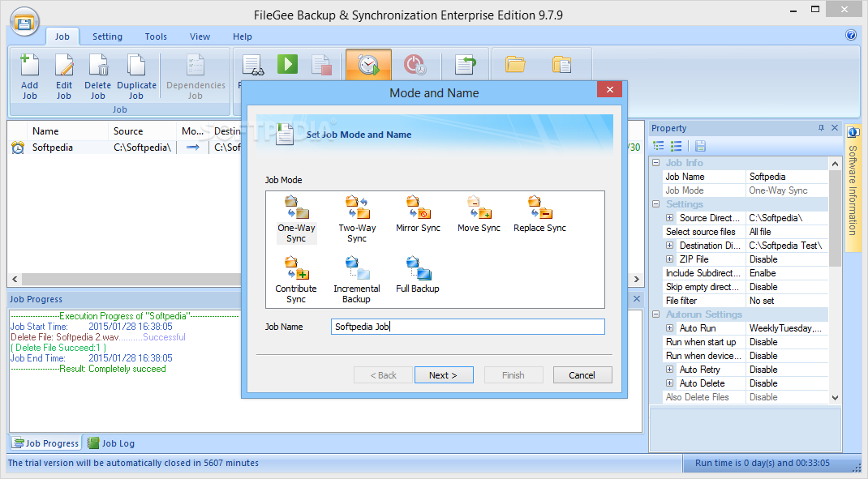Click the restore document with green arrow icon
The width and height of the screenshot is (868, 479).
click(x=465, y=64)
